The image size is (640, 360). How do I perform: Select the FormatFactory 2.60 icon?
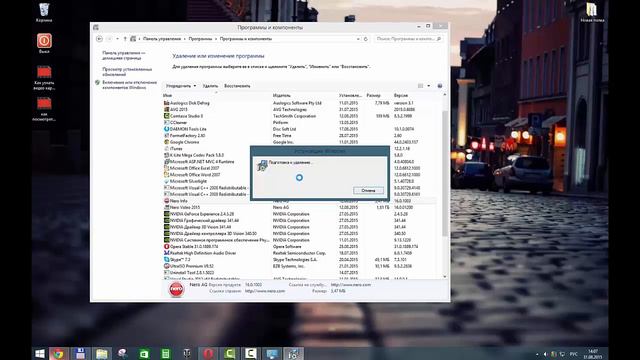click(167, 136)
